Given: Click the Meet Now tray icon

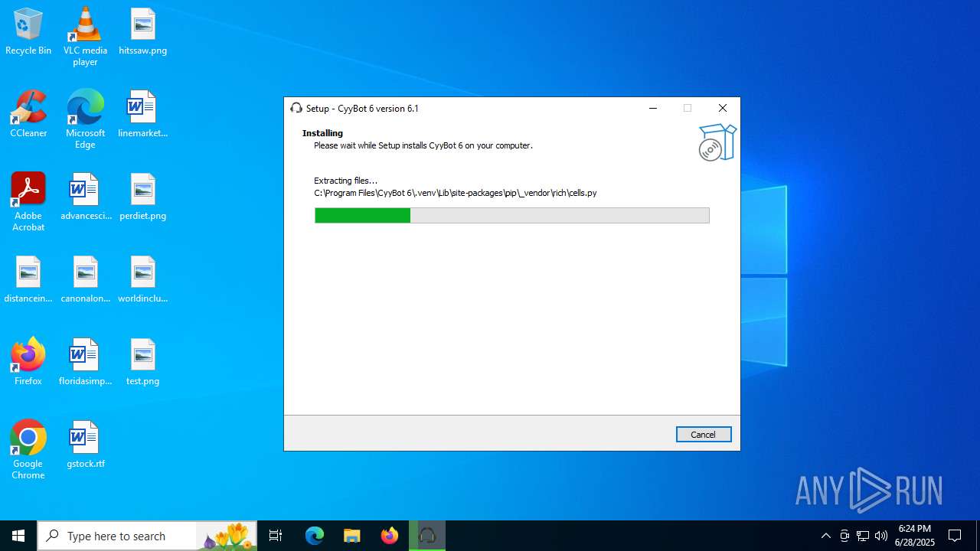Looking at the screenshot, I should pyautogui.click(x=844, y=536).
